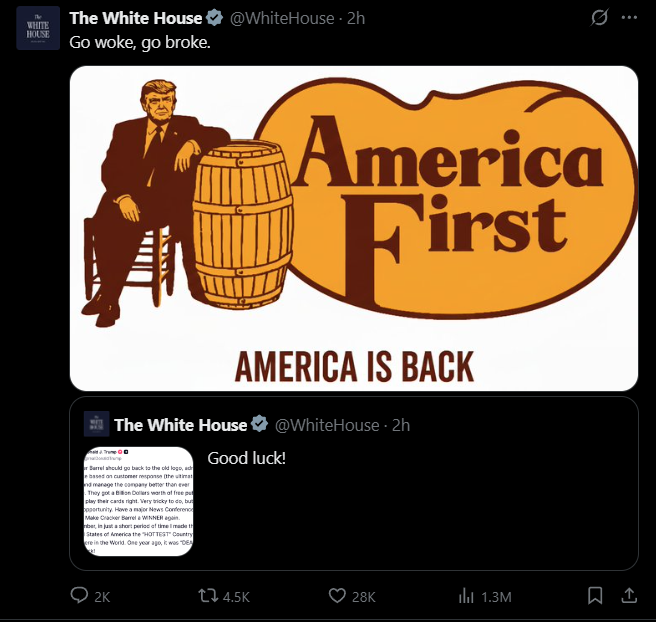Click the 28K likes count
This screenshot has width=656, height=622.
364,597
